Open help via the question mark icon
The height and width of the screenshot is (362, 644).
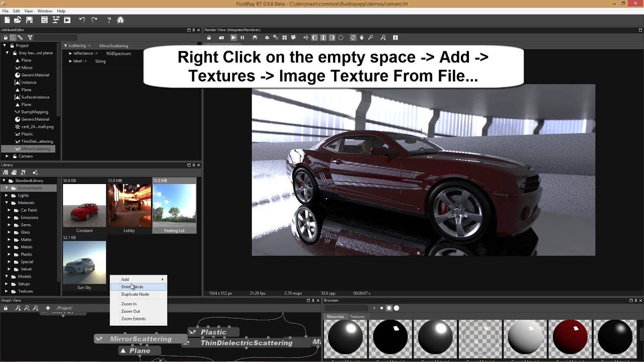coord(109,20)
